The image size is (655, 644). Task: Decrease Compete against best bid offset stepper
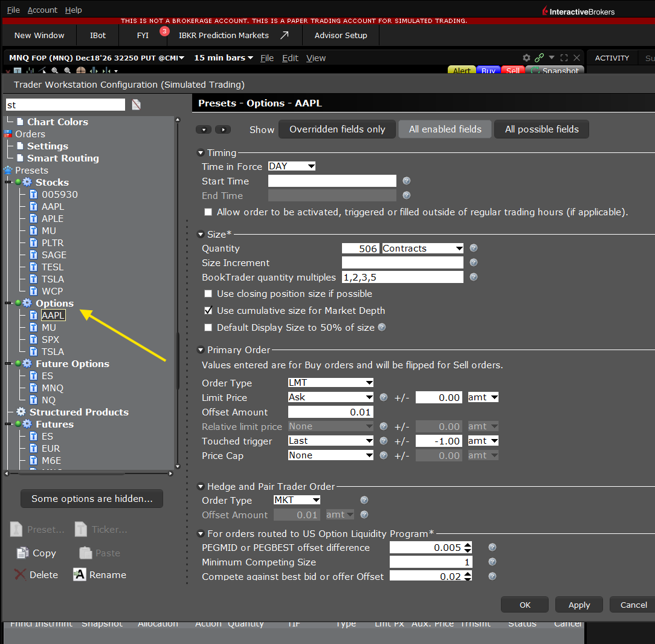click(x=468, y=579)
